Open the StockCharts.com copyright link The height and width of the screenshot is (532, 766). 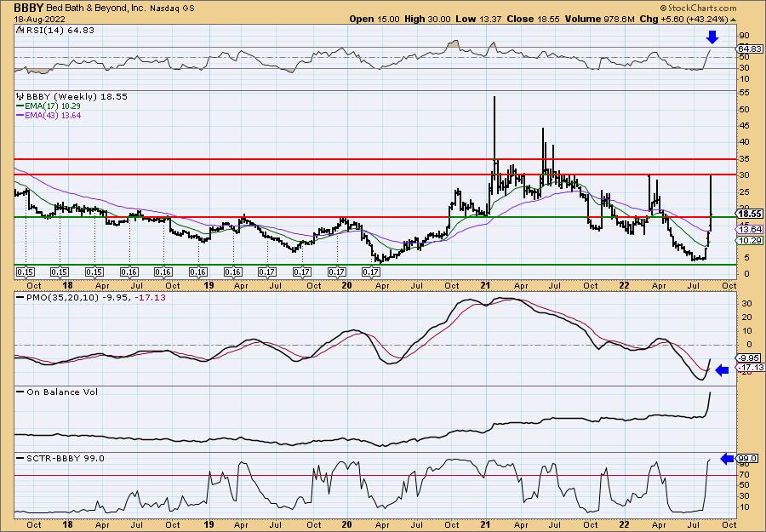[x=698, y=9]
